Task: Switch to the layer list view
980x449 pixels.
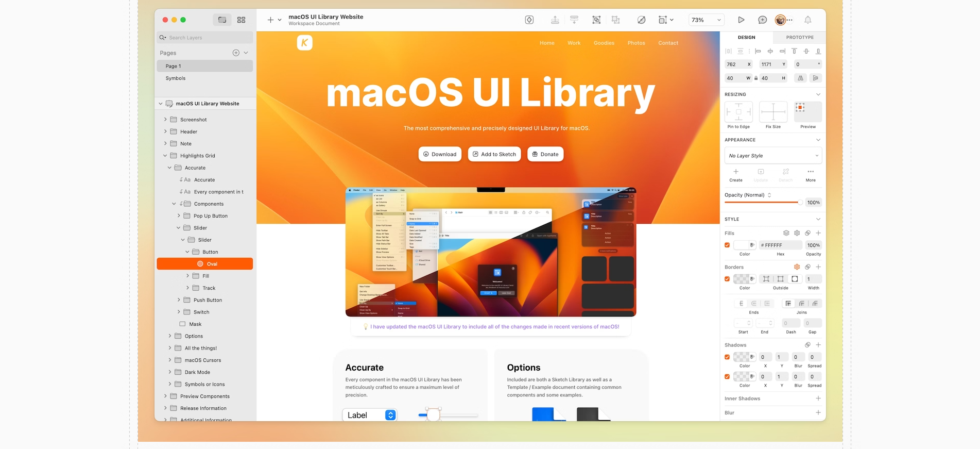Action: (x=222, y=20)
